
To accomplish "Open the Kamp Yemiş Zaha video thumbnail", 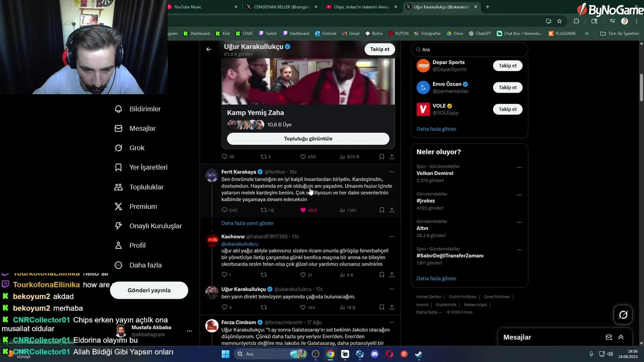I will 308,81.
